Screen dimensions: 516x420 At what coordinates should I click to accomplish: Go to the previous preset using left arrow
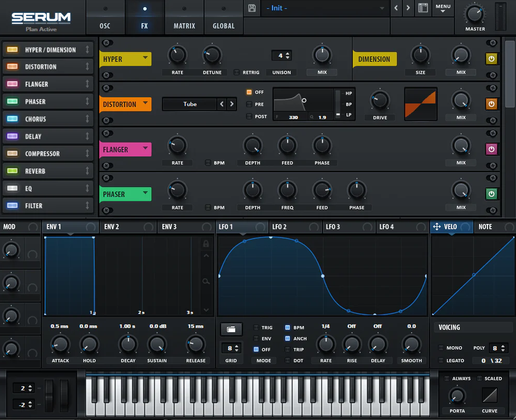[396, 8]
